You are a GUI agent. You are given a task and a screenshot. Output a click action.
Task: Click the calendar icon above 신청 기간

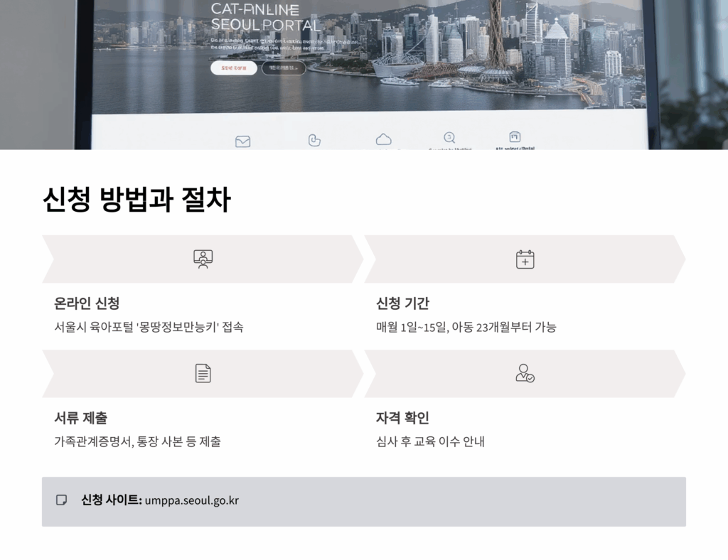(x=524, y=259)
